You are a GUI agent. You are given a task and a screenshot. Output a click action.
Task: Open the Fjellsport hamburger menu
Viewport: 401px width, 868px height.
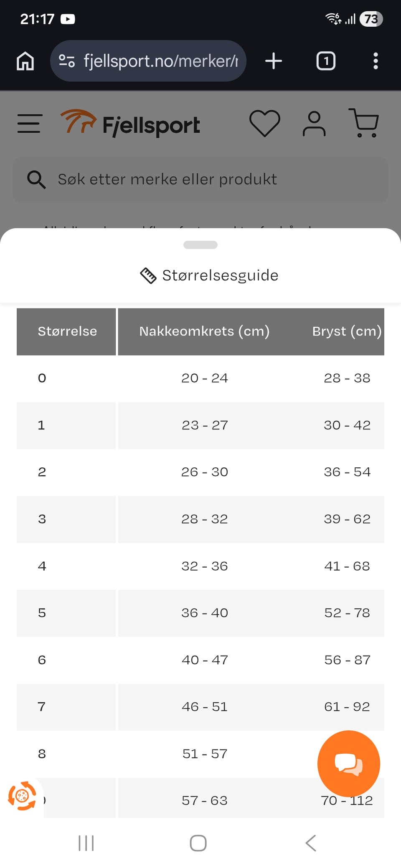pos(29,124)
